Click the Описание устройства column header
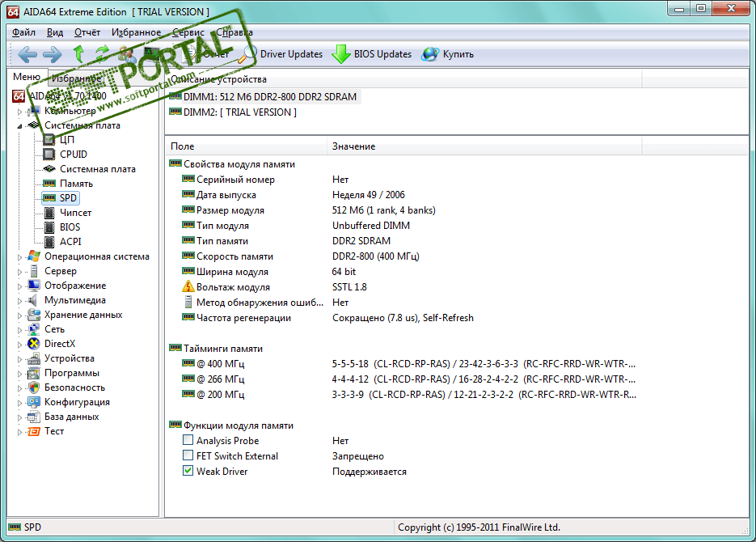The image size is (756, 542). (x=403, y=79)
